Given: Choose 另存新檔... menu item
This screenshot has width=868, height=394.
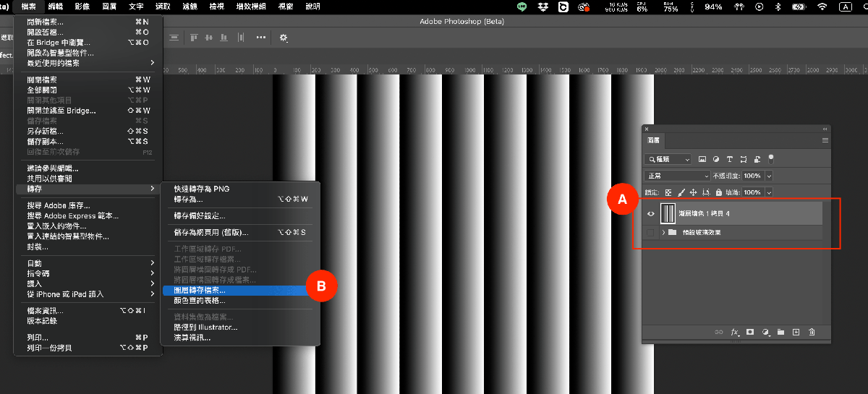Looking at the screenshot, I should point(89,131).
